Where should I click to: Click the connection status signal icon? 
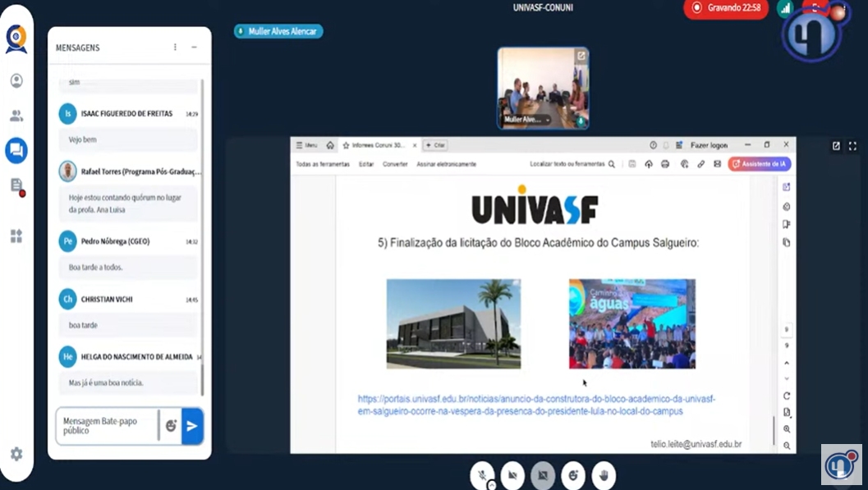[786, 8]
